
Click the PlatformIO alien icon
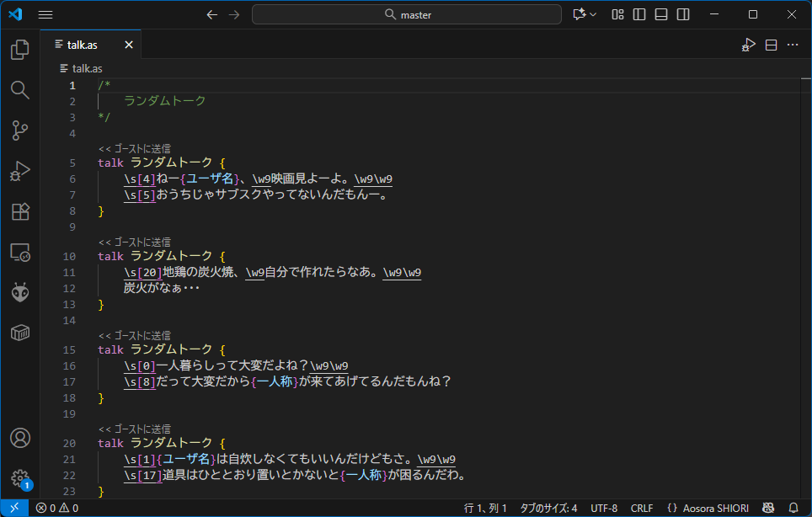[x=20, y=292]
